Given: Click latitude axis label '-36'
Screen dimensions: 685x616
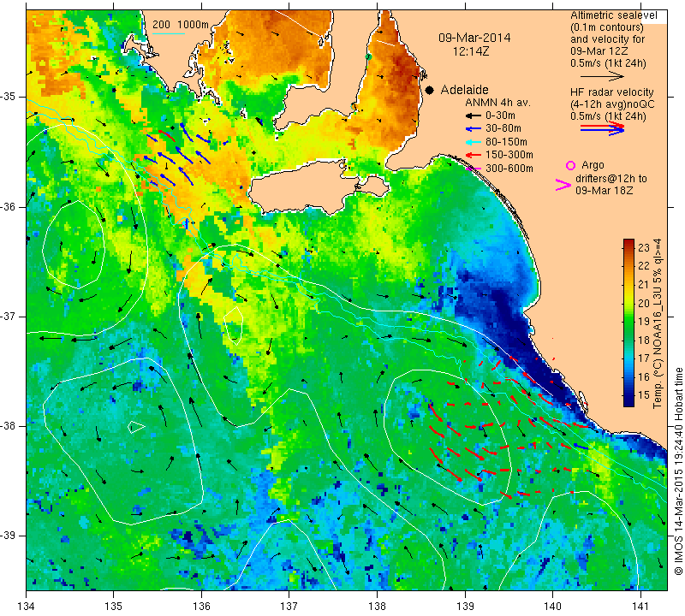Looking at the screenshot, I should [9, 206].
